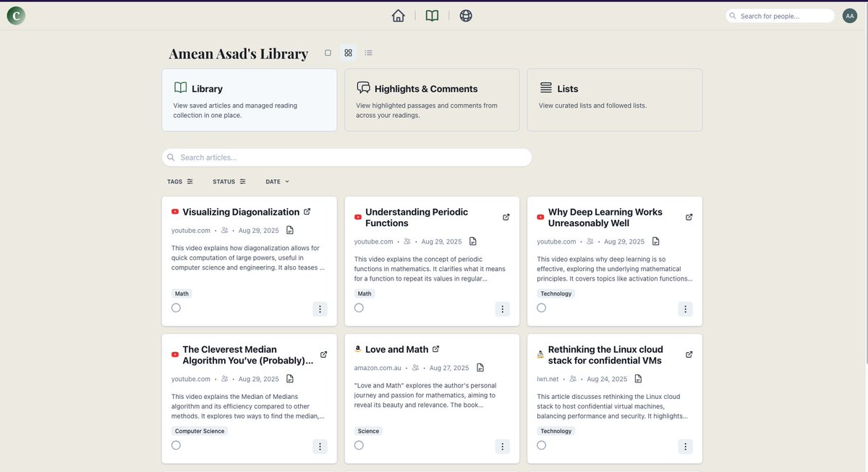Select the Library section card
868x472 pixels.
pyautogui.click(x=250, y=100)
